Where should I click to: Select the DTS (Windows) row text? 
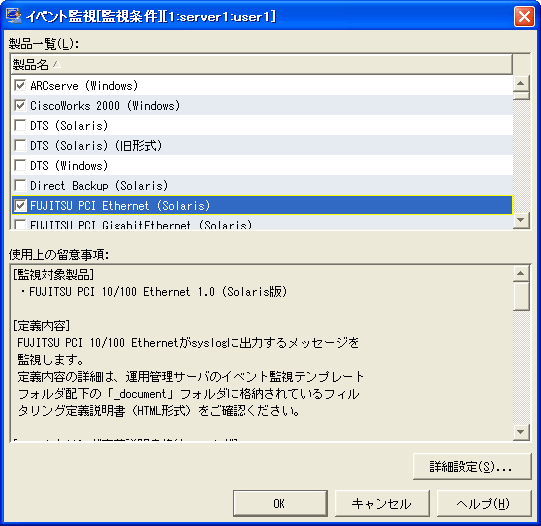point(69,166)
